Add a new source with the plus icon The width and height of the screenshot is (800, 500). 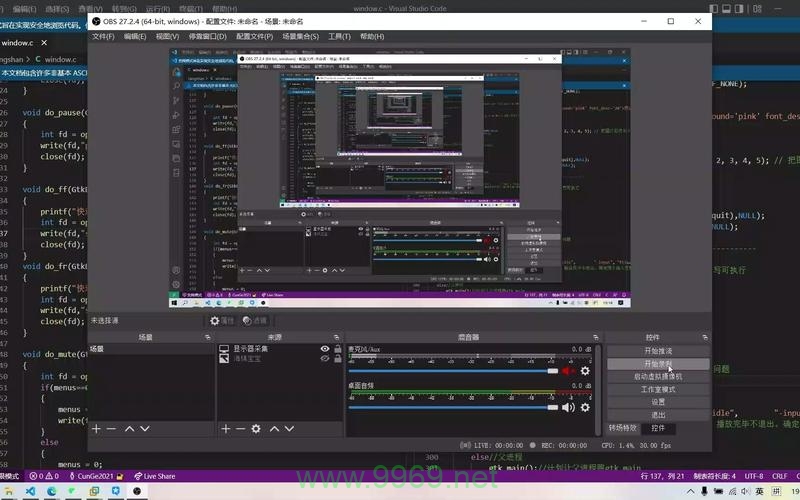click(x=226, y=429)
